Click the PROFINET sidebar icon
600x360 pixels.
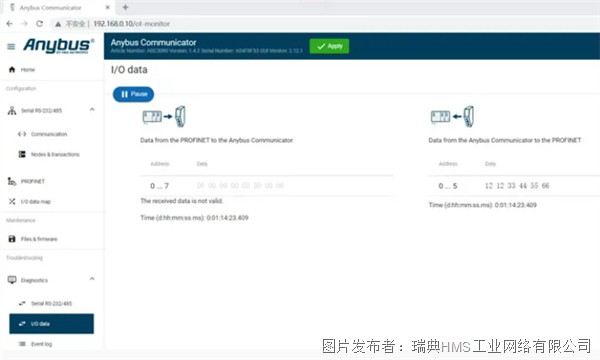coord(12,181)
